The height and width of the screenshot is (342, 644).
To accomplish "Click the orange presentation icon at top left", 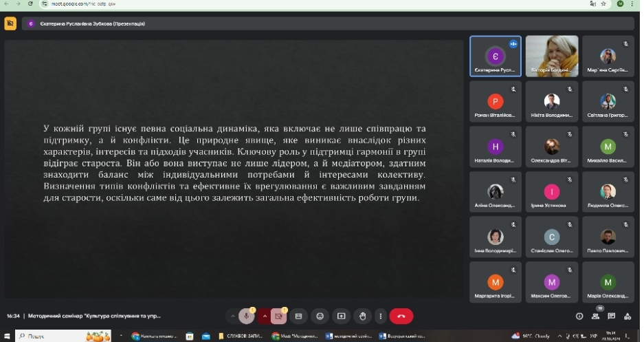I will tap(10, 23).
